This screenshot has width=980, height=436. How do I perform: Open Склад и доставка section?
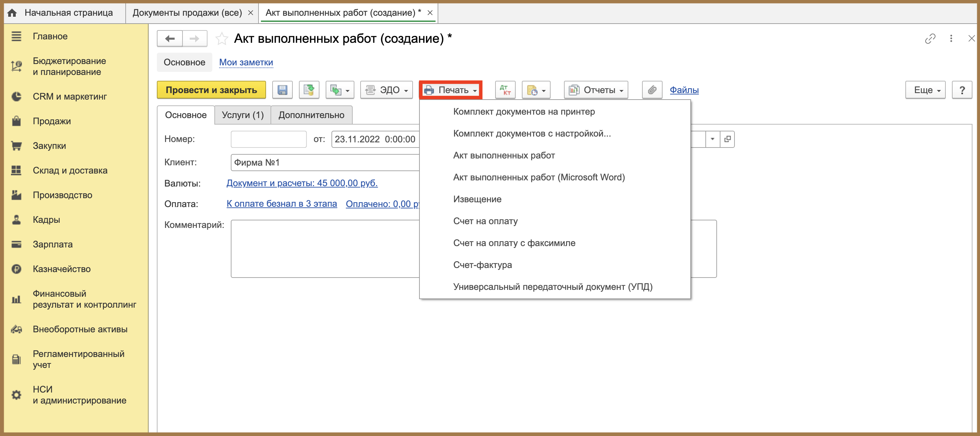click(x=70, y=171)
